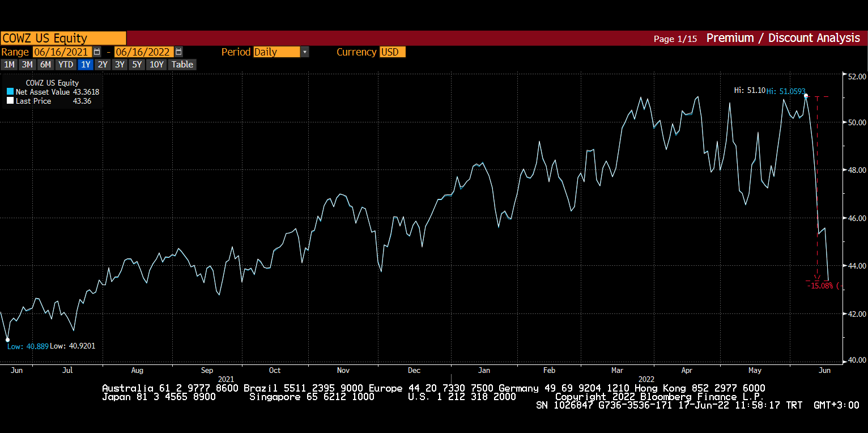Click the red -15.08% drawdown label
868x433 pixels.
pos(824,286)
